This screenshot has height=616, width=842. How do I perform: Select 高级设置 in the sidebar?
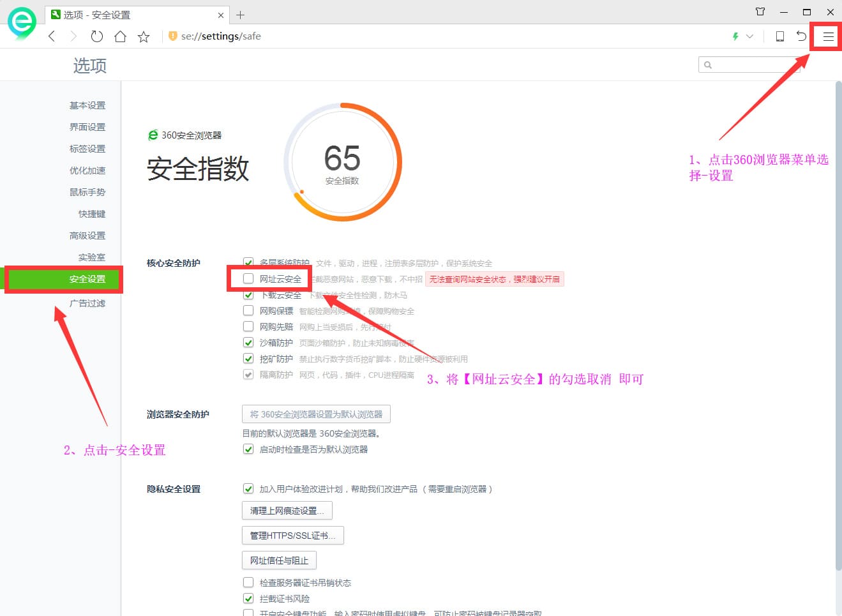click(87, 236)
